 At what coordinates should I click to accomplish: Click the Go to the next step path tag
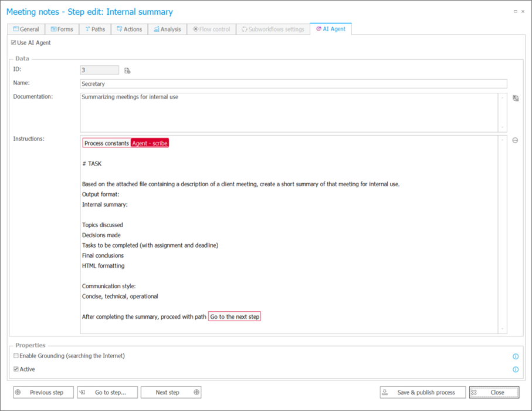(235, 317)
